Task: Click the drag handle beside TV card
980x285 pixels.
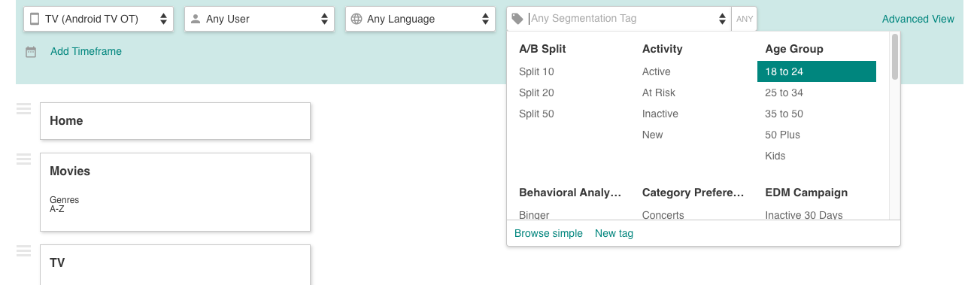Action: click(24, 251)
